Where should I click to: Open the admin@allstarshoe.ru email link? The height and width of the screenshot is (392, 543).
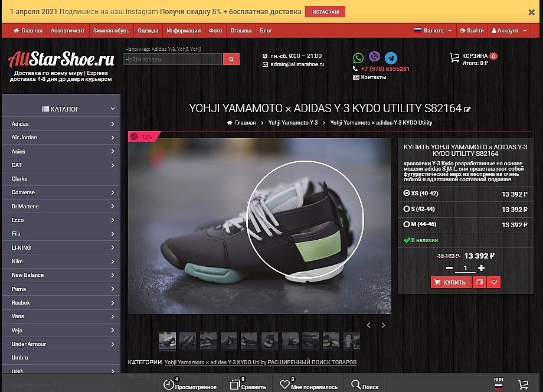[297, 64]
